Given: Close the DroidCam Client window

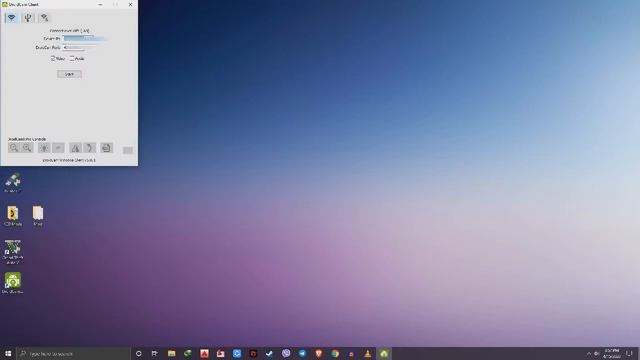Looking at the screenshot, I should (x=130, y=4).
